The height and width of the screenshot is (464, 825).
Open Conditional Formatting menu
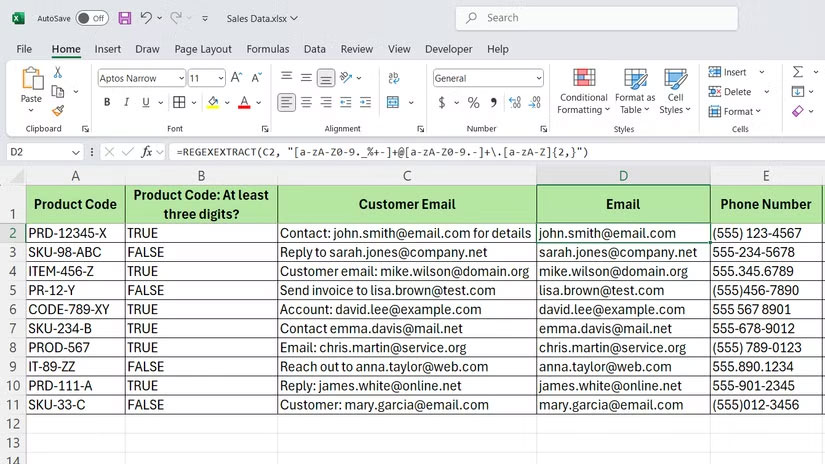pos(583,91)
